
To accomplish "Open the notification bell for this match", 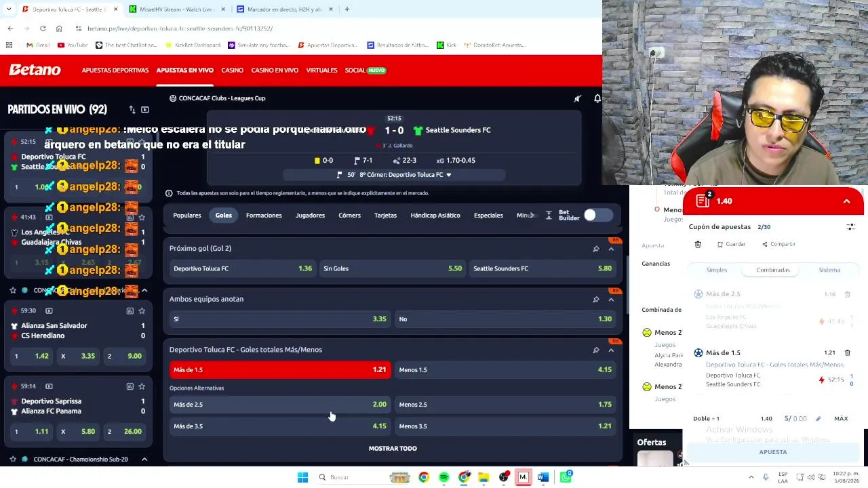I will tap(597, 98).
